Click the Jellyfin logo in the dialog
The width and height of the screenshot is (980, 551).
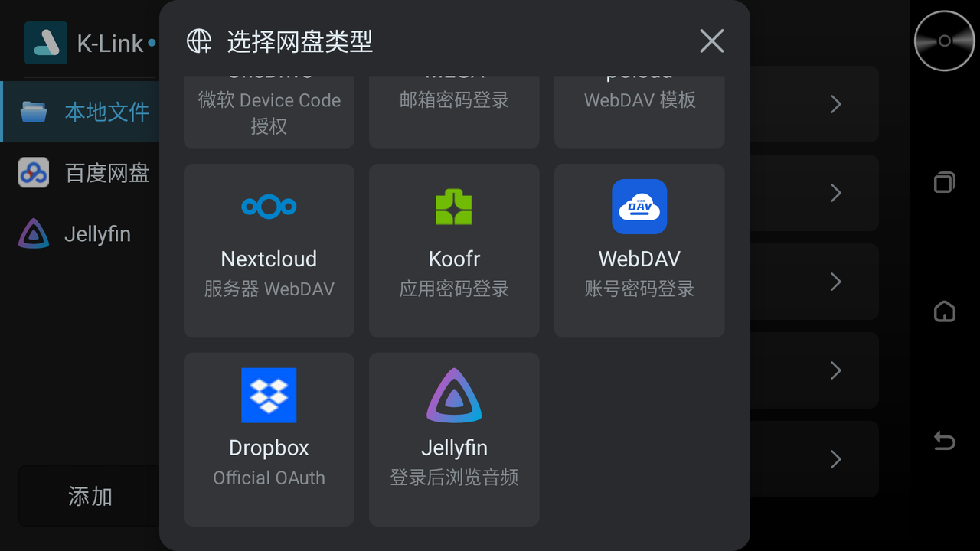(x=454, y=396)
